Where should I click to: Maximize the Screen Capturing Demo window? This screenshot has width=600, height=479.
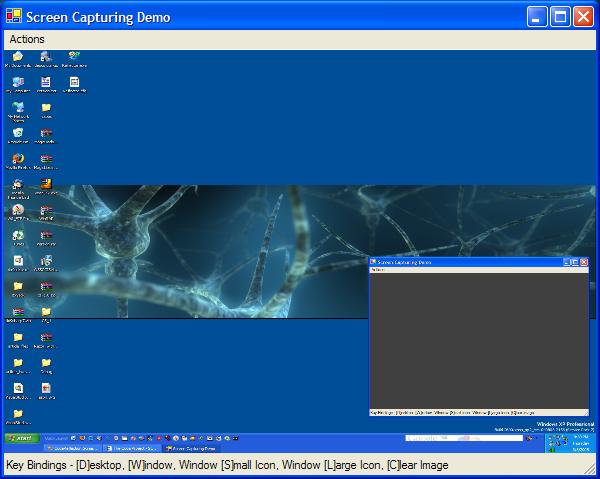tap(560, 16)
